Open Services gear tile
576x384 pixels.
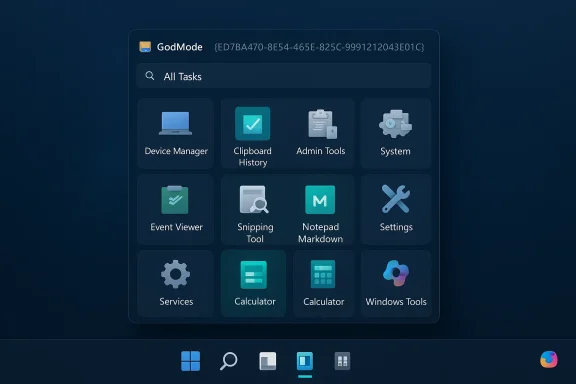pyautogui.click(x=176, y=283)
